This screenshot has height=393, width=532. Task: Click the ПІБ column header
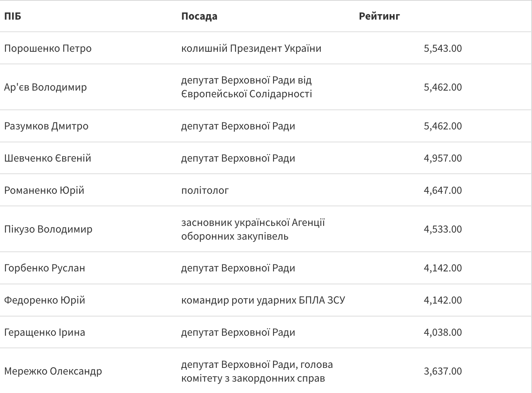click(13, 16)
